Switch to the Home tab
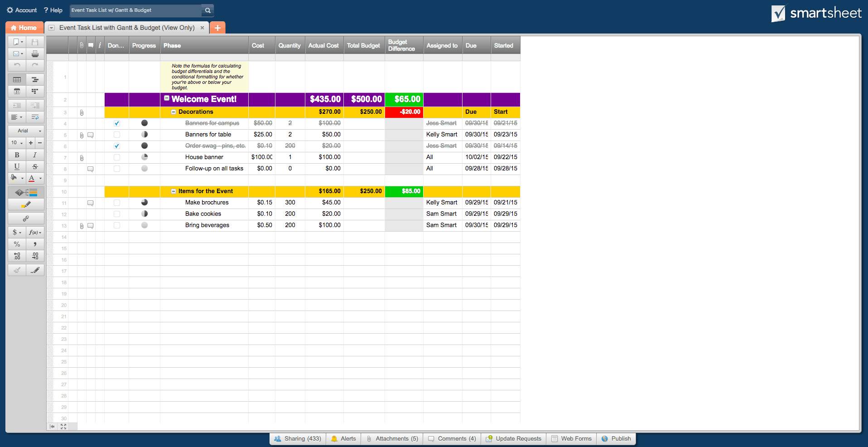The image size is (868, 447). coord(24,28)
